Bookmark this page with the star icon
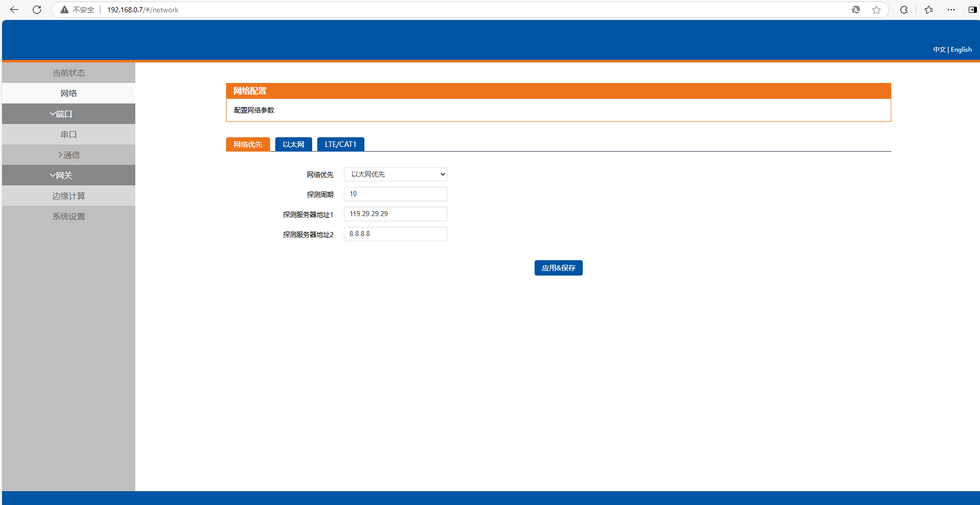Image resolution: width=980 pixels, height=505 pixels. pyautogui.click(x=876, y=10)
